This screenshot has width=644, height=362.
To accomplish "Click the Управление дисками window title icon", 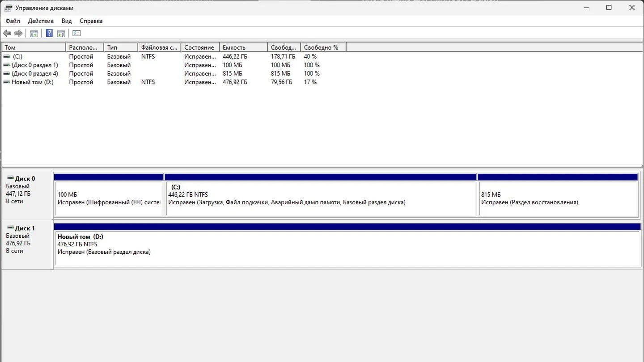I will click(8, 8).
